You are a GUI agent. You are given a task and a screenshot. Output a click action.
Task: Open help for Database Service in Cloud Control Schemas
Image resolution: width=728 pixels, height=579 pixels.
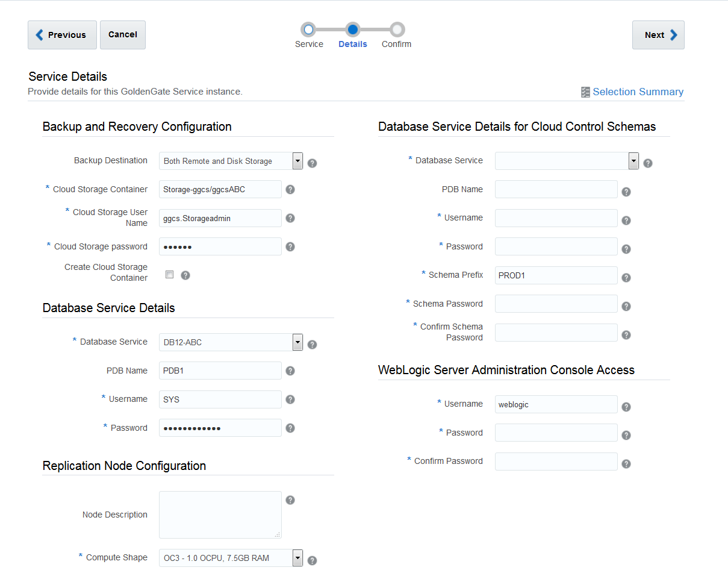(647, 162)
